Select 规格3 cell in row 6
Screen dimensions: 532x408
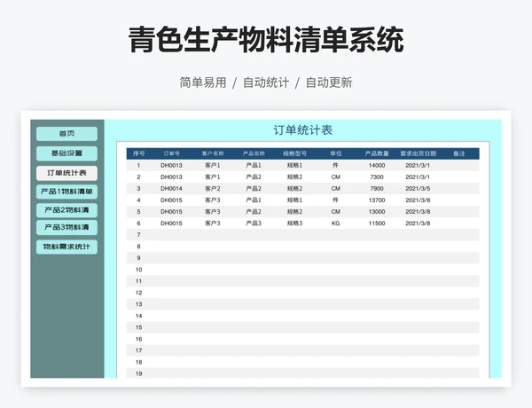(x=295, y=224)
